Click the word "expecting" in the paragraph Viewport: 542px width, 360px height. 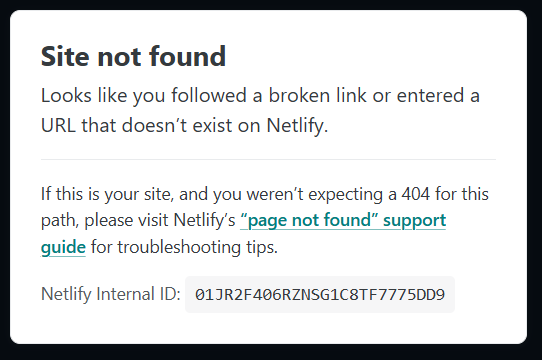pos(345,195)
